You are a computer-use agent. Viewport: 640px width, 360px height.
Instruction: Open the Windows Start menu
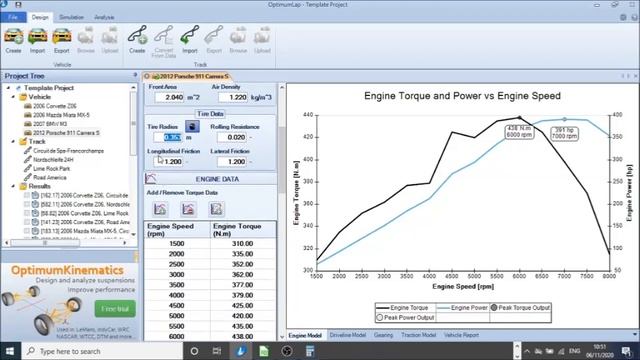pos(10,351)
